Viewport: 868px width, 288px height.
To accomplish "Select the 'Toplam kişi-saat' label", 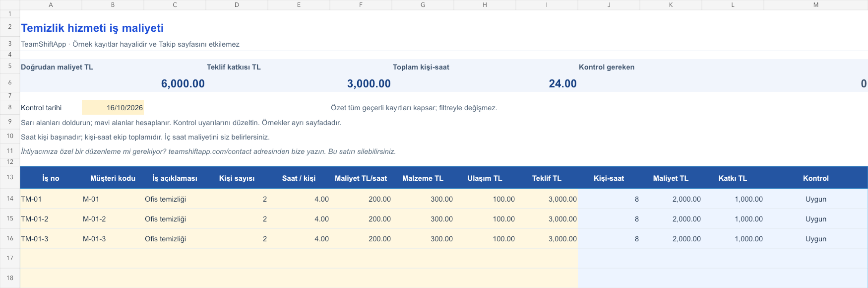I will (x=421, y=67).
